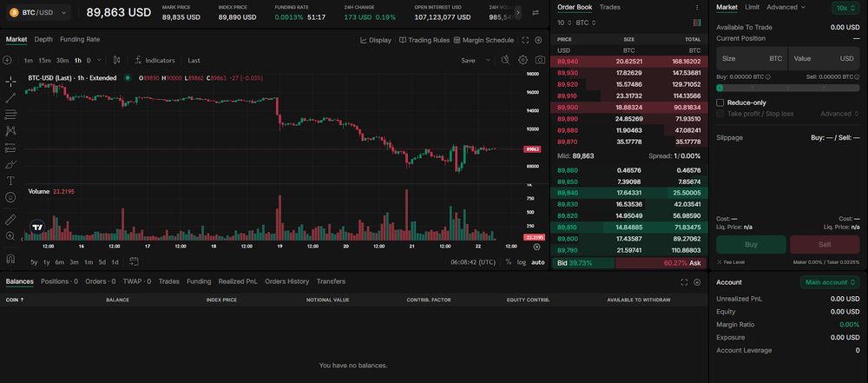Check the Take profit / Stop loss box

click(x=720, y=114)
